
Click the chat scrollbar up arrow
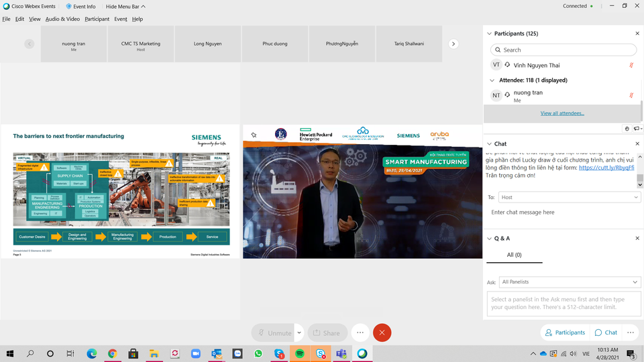[640, 157]
